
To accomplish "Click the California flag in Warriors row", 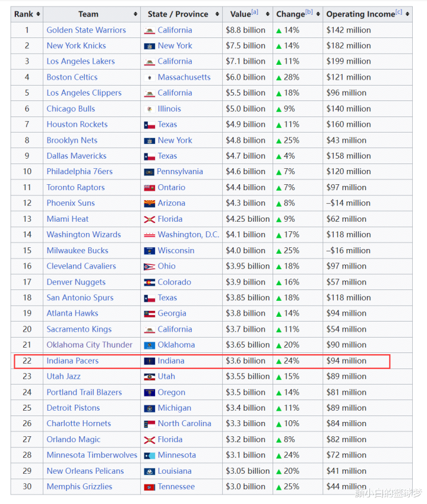I will (150, 30).
